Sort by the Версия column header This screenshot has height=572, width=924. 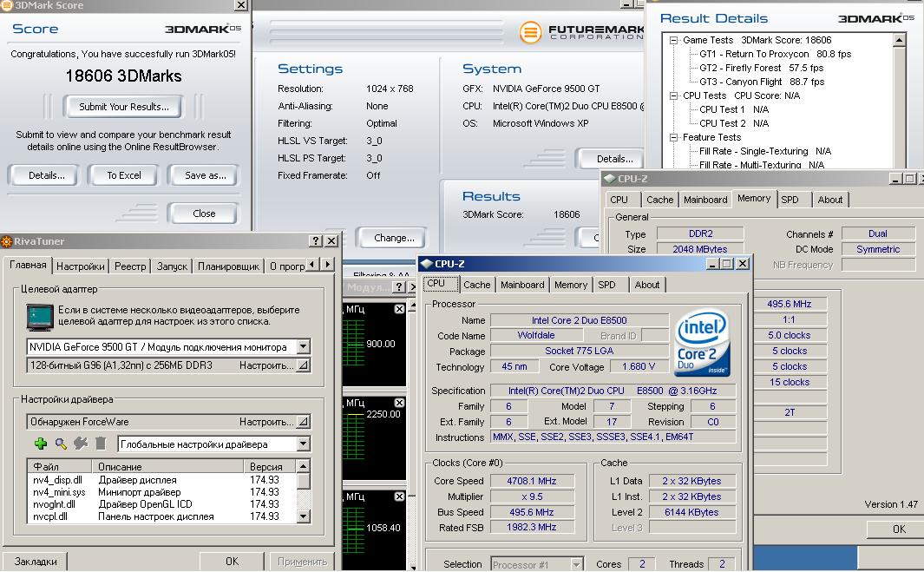coord(269,466)
